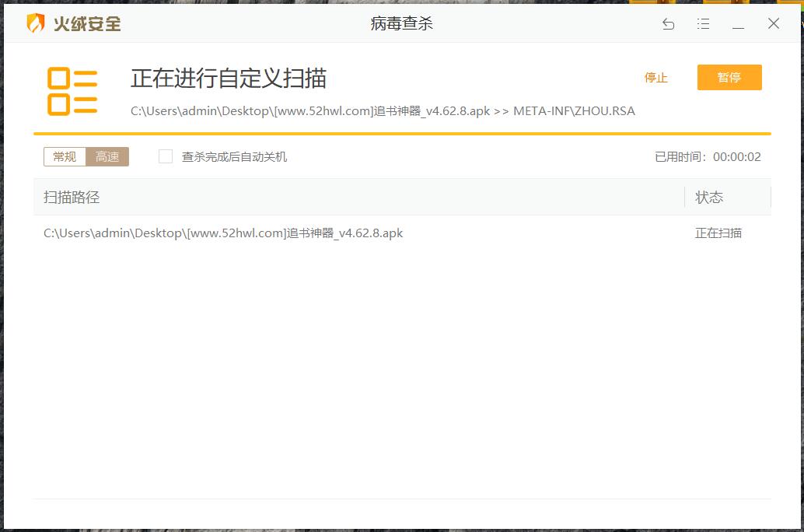Image resolution: width=804 pixels, height=532 pixels.
Task: Click the 状态 column header
Action: click(709, 197)
